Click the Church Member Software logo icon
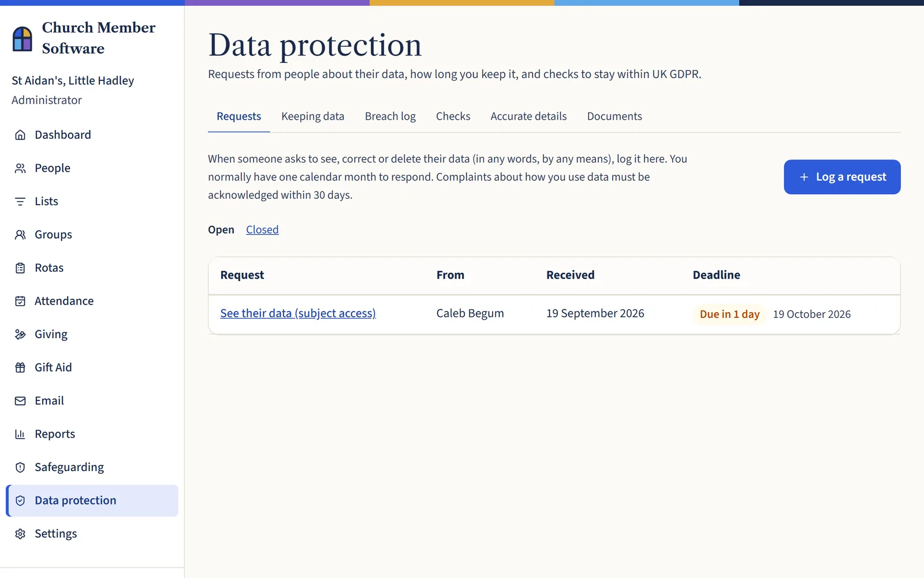 [23, 39]
